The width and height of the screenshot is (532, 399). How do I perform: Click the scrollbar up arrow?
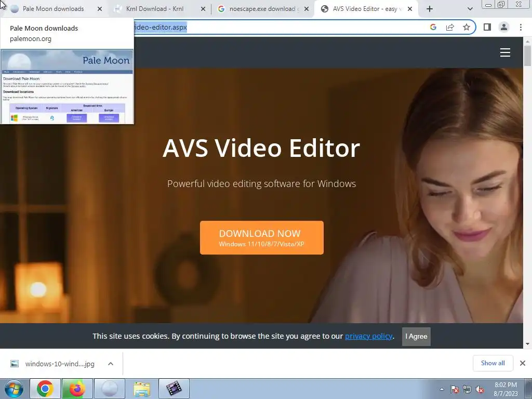click(527, 41)
